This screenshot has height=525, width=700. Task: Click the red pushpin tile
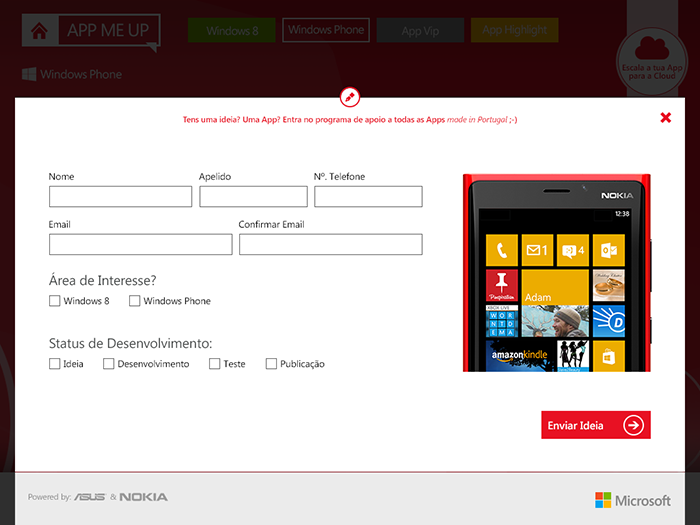(502, 286)
